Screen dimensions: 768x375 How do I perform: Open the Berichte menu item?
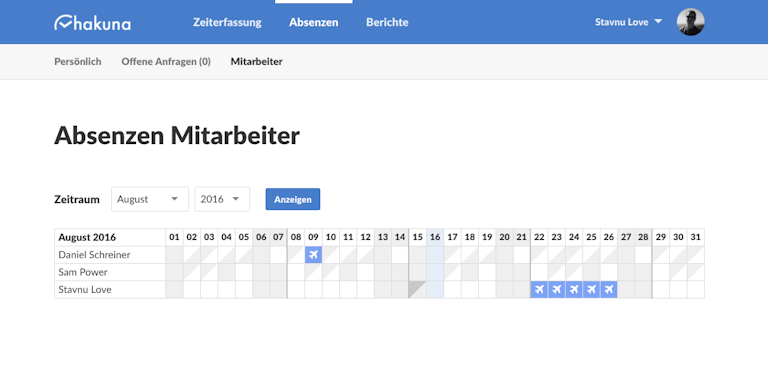(x=387, y=23)
